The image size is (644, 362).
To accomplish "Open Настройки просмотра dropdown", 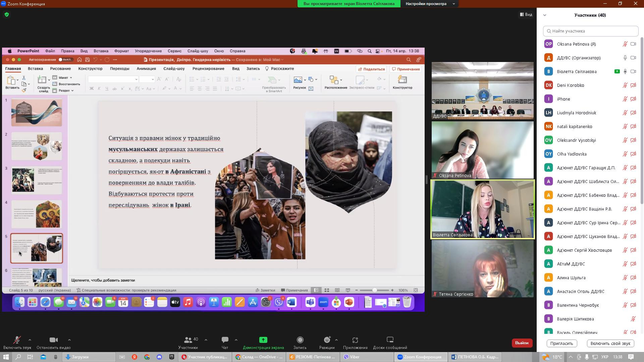I will (430, 4).
